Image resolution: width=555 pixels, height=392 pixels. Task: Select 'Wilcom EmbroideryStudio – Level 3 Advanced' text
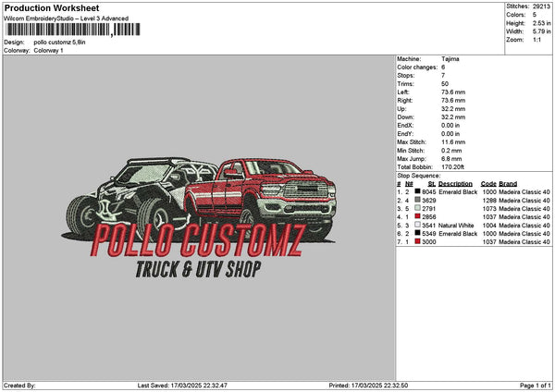coord(67,18)
